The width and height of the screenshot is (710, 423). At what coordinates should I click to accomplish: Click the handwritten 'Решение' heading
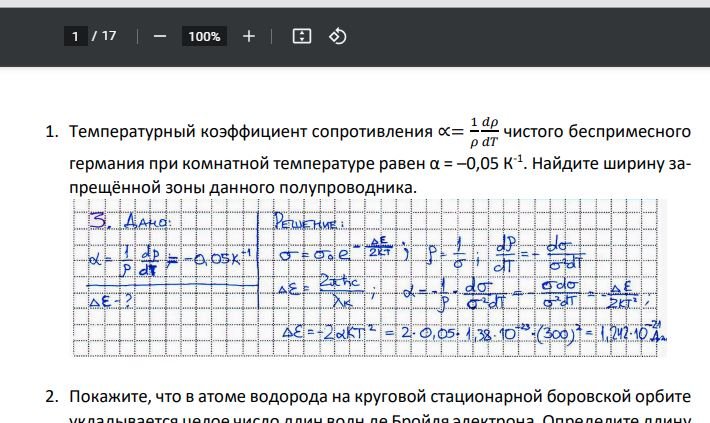click(298, 219)
